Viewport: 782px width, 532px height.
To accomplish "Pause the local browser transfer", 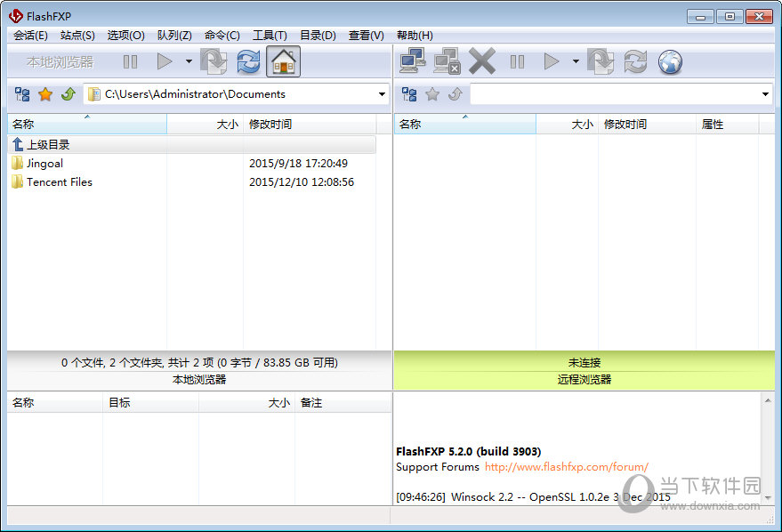I will [130, 61].
